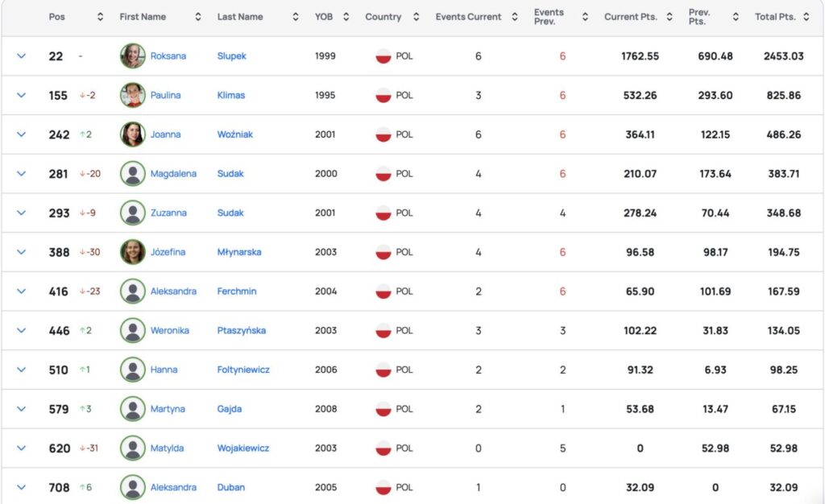
Task: Open the Slupek last name link
Action: tap(231, 56)
